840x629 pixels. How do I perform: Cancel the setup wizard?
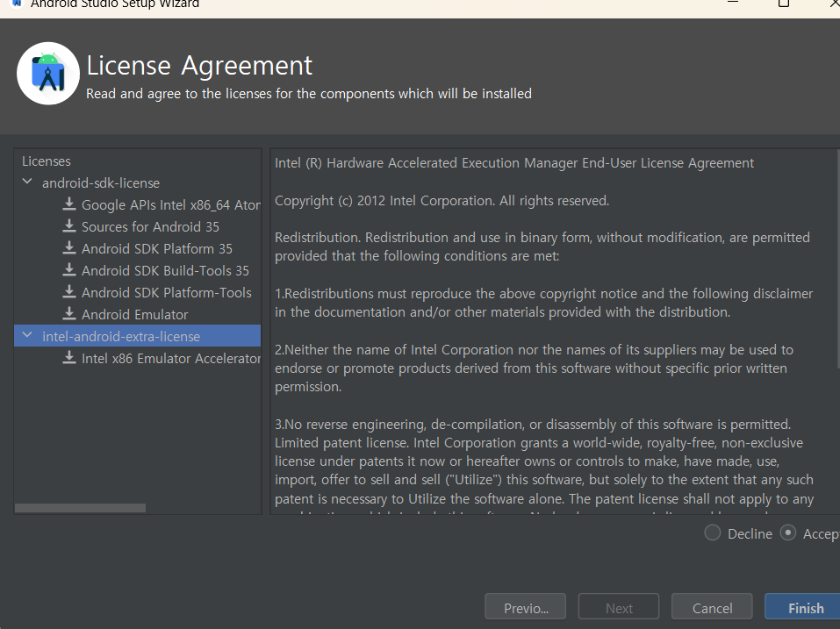pos(712,608)
